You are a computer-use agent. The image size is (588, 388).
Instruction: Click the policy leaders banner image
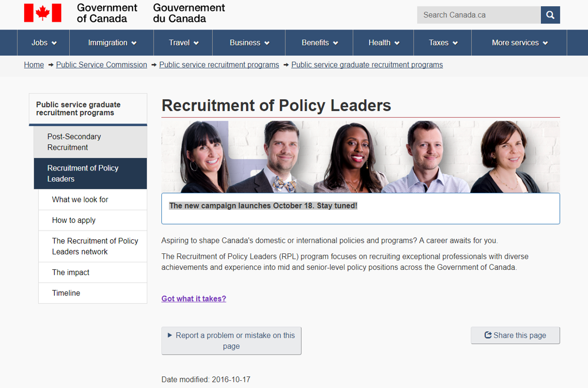(360, 156)
